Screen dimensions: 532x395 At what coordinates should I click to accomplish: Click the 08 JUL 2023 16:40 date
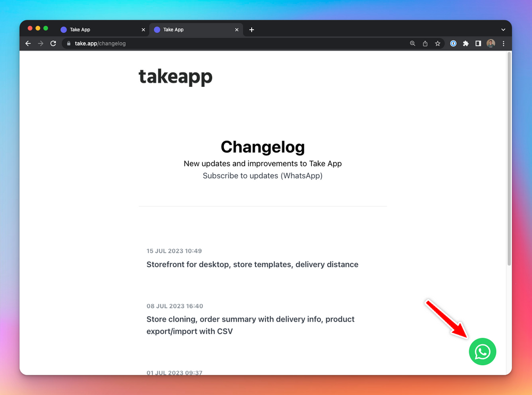click(174, 306)
